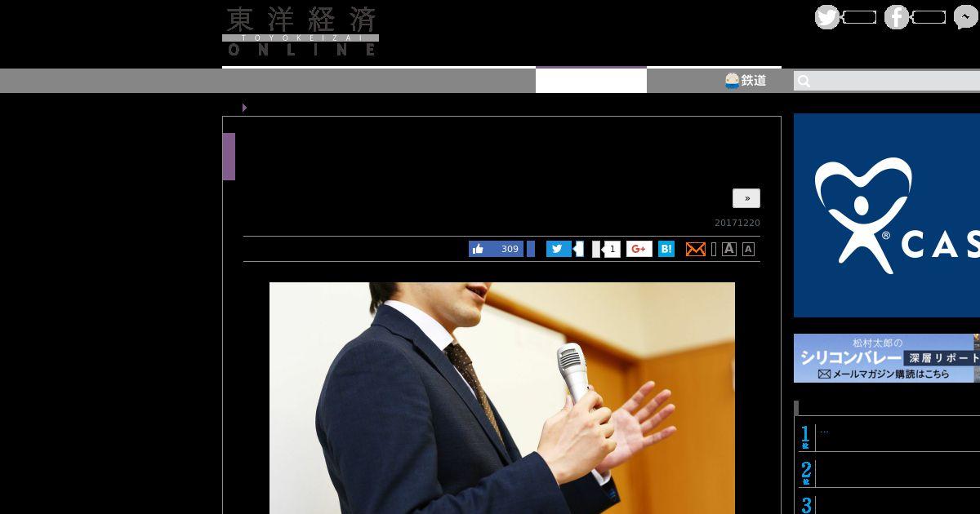980x514 pixels.
Task: Bookmark on Hatena with B! icon
Action: pos(666,249)
